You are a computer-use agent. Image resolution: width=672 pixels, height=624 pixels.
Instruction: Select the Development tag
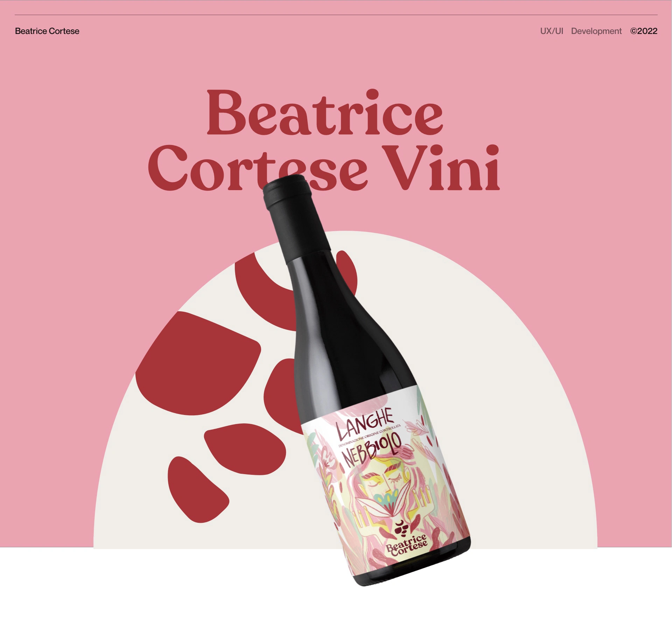[596, 31]
